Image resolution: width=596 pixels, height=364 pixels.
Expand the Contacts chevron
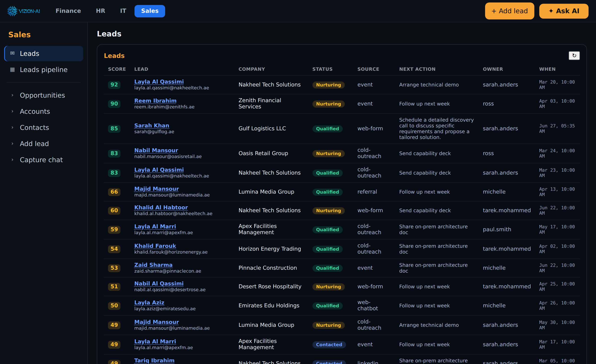click(12, 127)
